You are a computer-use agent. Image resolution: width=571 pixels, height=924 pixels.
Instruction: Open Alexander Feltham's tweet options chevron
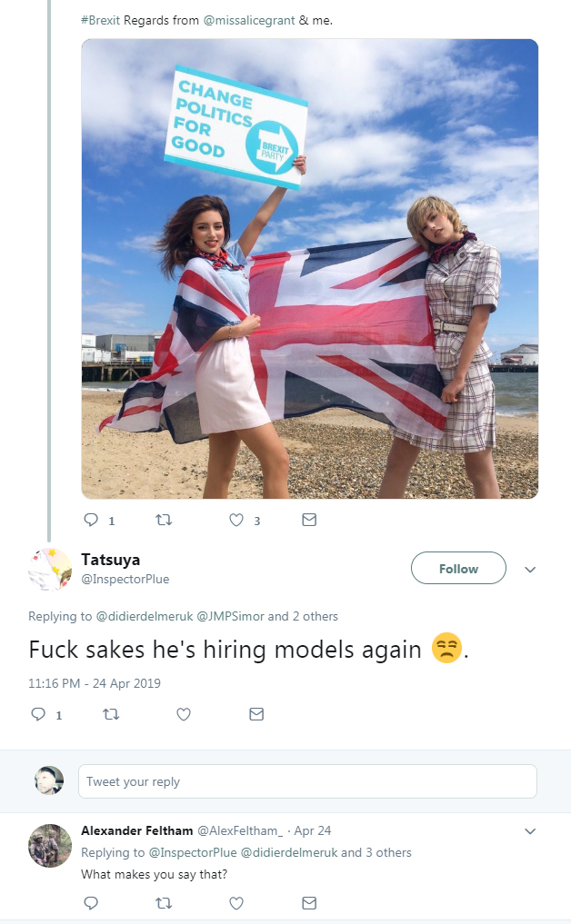(531, 831)
